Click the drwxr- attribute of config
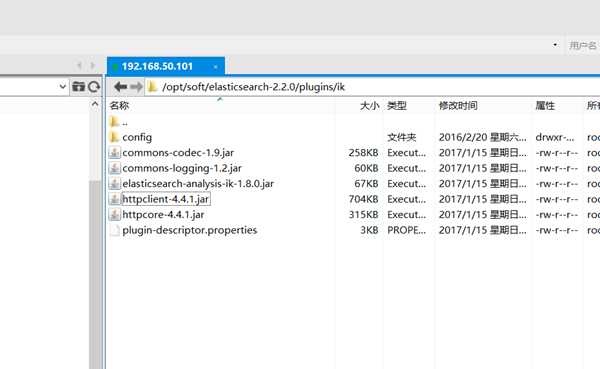 555,137
